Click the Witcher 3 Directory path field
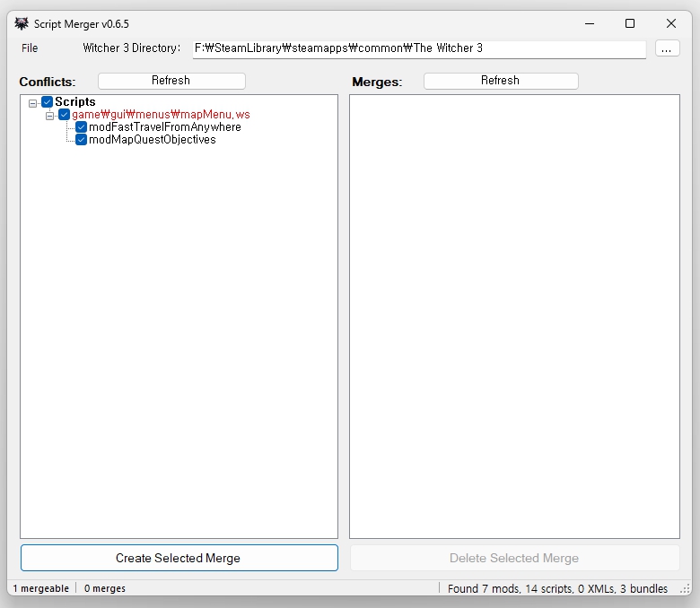 pyautogui.click(x=418, y=48)
